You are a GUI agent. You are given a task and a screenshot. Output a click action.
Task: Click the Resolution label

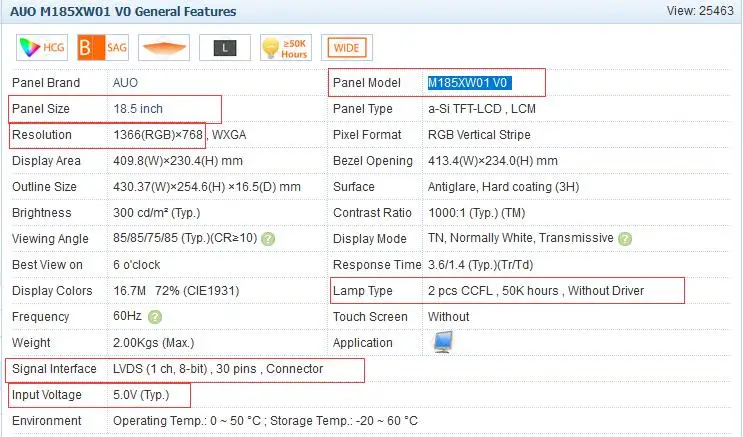(42, 135)
